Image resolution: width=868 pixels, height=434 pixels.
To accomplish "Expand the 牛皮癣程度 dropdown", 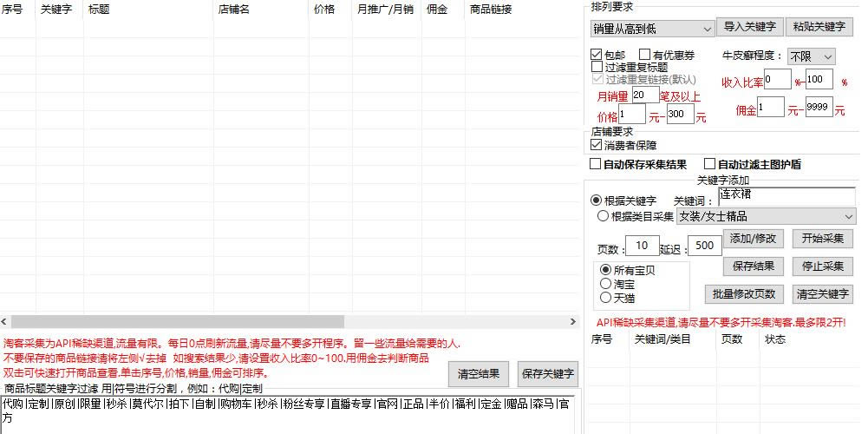I will point(812,56).
